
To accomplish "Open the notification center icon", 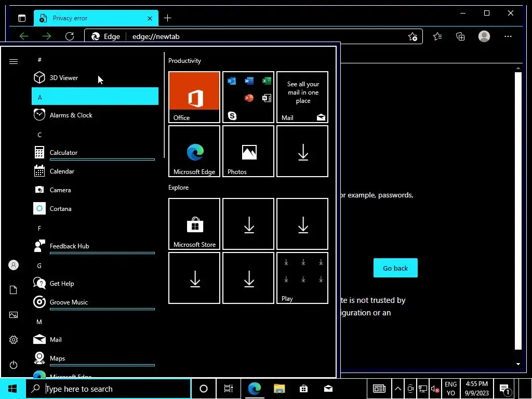I will 504,389.
